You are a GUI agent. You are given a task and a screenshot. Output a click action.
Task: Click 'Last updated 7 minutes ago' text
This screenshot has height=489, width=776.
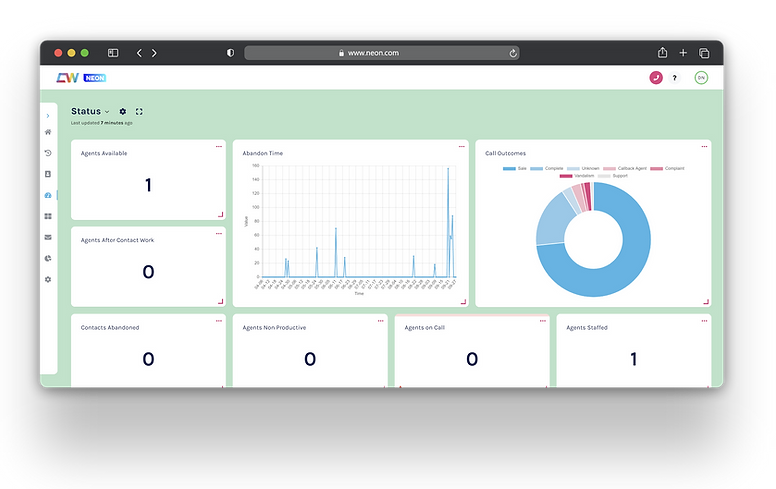(x=101, y=123)
